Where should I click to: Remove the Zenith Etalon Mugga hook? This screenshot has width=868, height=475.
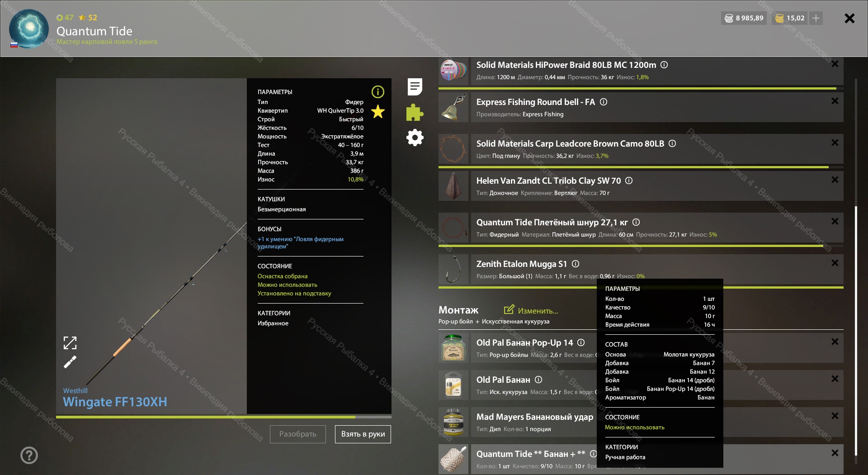tap(835, 263)
